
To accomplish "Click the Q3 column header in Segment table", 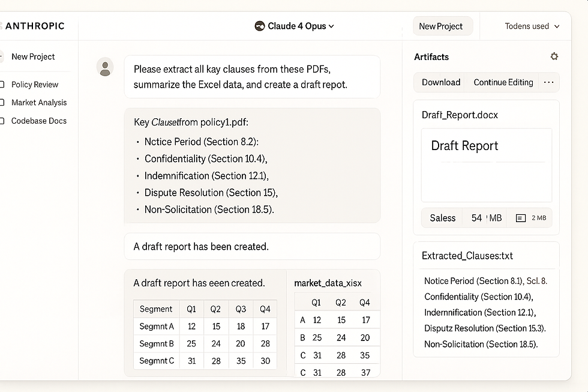I will [x=241, y=309].
